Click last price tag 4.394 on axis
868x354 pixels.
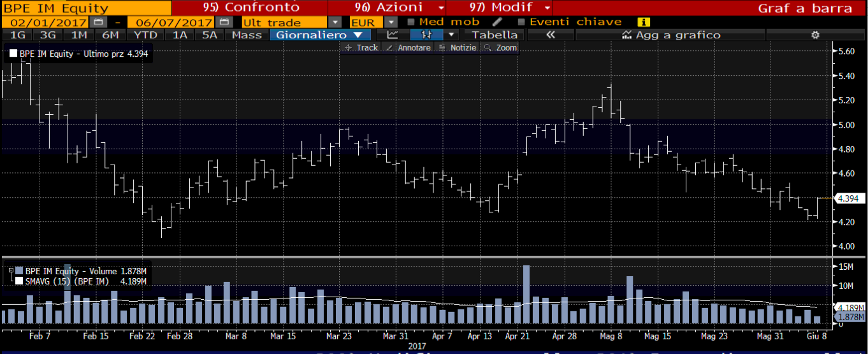(x=851, y=199)
